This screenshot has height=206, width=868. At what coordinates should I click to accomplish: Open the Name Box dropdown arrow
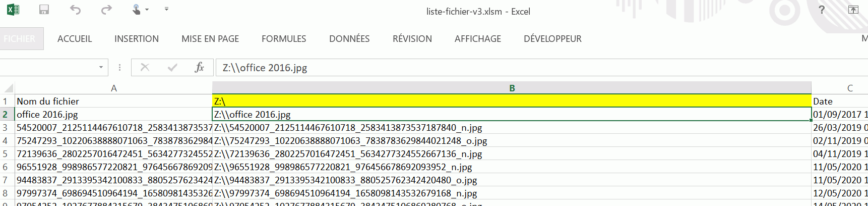pyautogui.click(x=101, y=67)
